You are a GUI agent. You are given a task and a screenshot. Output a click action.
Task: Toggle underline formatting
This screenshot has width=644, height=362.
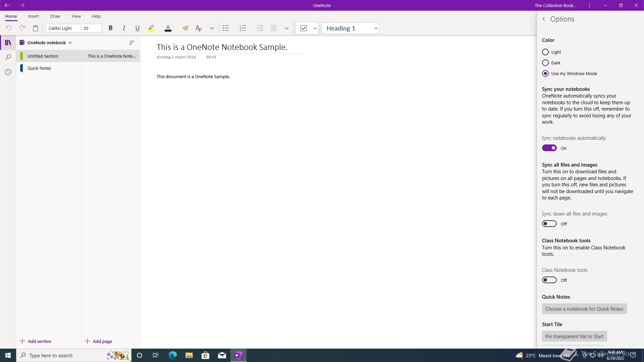click(x=138, y=28)
